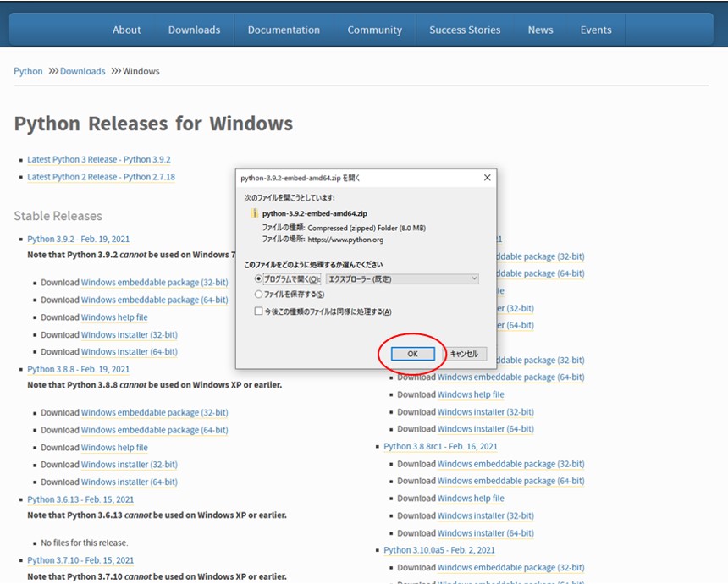This screenshot has height=584, width=728.
Task: Click the zip file icon in the download dialog
Action: pyautogui.click(x=255, y=213)
